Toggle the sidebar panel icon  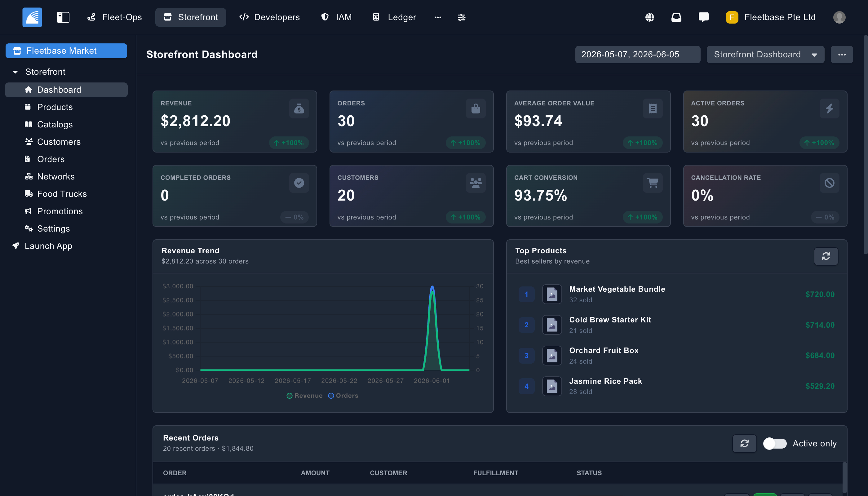[63, 17]
